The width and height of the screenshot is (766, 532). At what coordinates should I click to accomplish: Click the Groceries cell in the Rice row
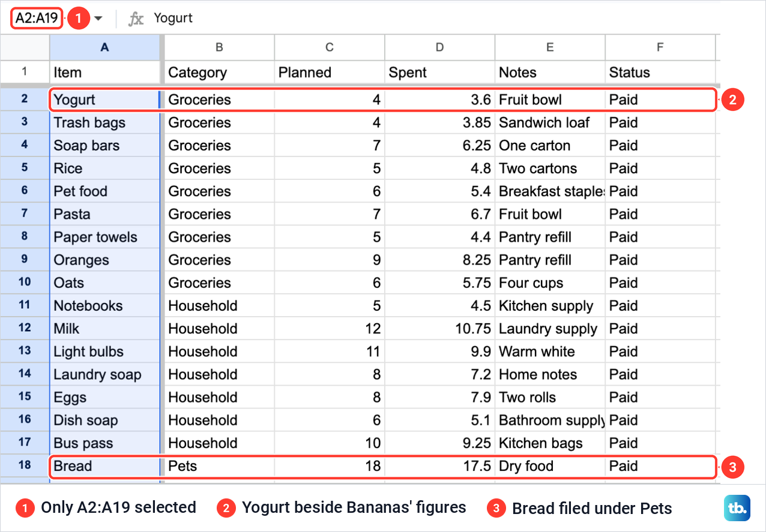tap(219, 168)
